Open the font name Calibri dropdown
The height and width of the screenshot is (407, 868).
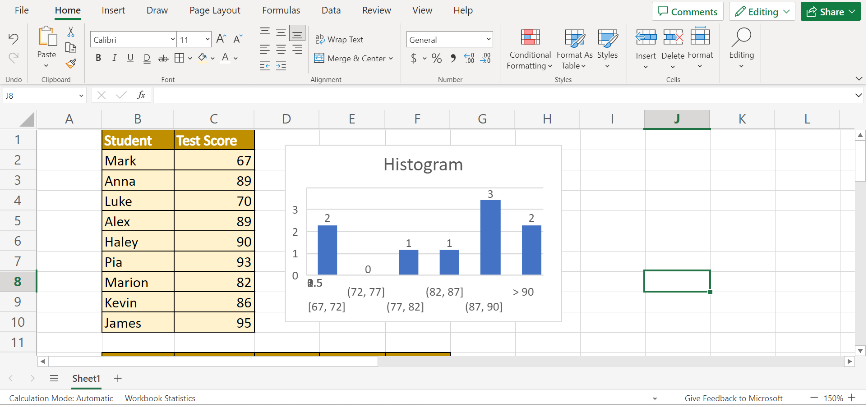click(172, 40)
